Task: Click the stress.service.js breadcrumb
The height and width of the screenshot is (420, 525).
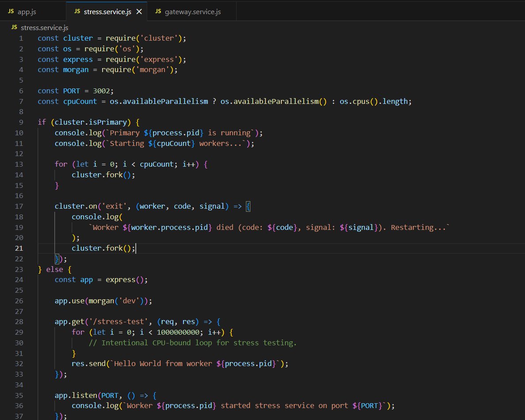Action: 45,28
